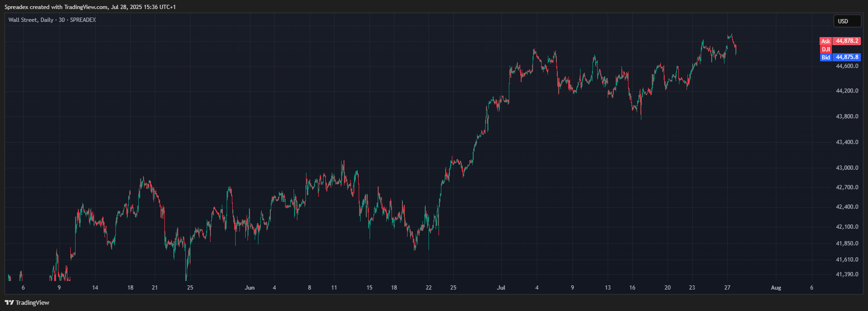Click the 27 date axis label
Image resolution: width=868 pixels, height=311 pixels.
point(727,288)
